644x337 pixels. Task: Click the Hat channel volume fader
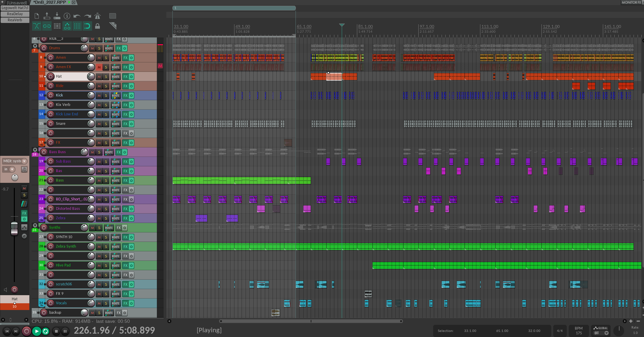pyautogui.click(x=14, y=228)
